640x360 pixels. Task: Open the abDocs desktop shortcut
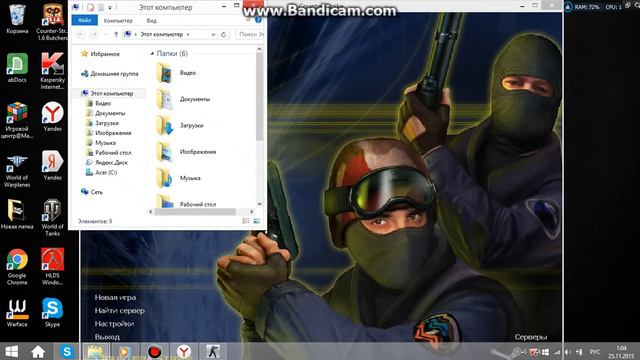(17, 68)
